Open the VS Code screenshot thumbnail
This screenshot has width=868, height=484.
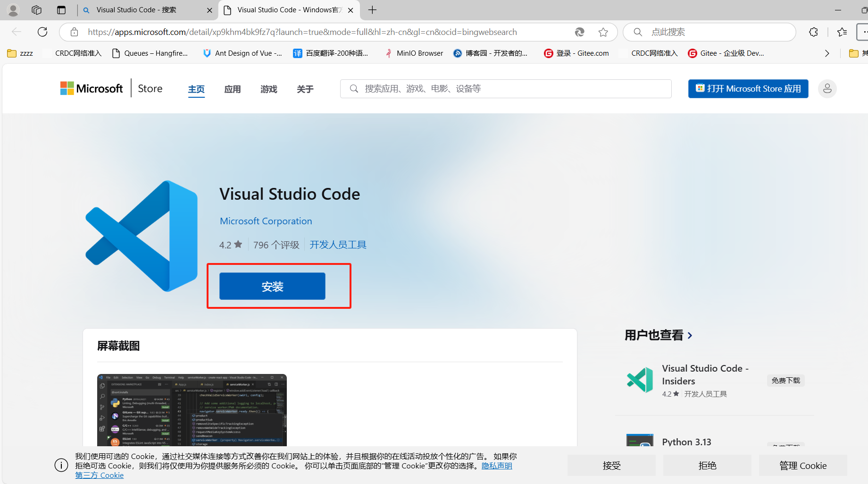192,410
